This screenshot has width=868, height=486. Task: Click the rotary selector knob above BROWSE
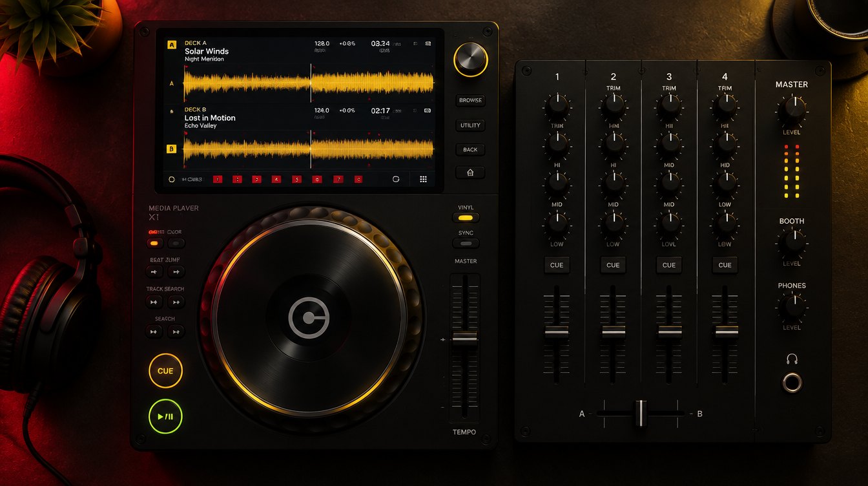pyautogui.click(x=471, y=59)
